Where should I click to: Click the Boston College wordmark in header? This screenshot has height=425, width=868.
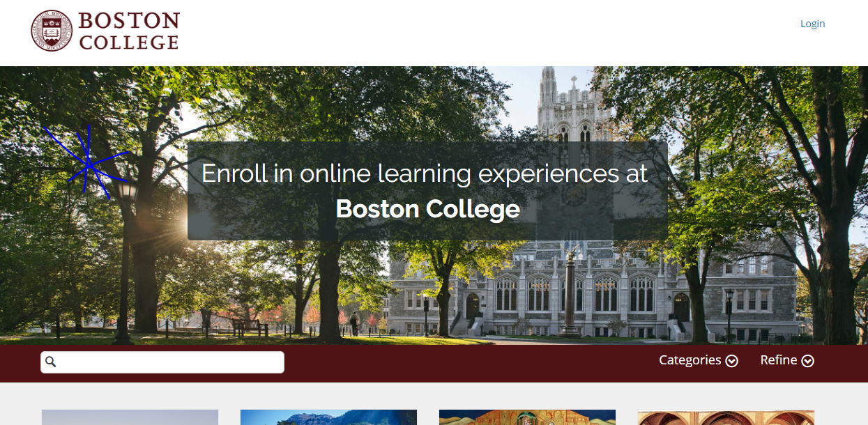129,31
